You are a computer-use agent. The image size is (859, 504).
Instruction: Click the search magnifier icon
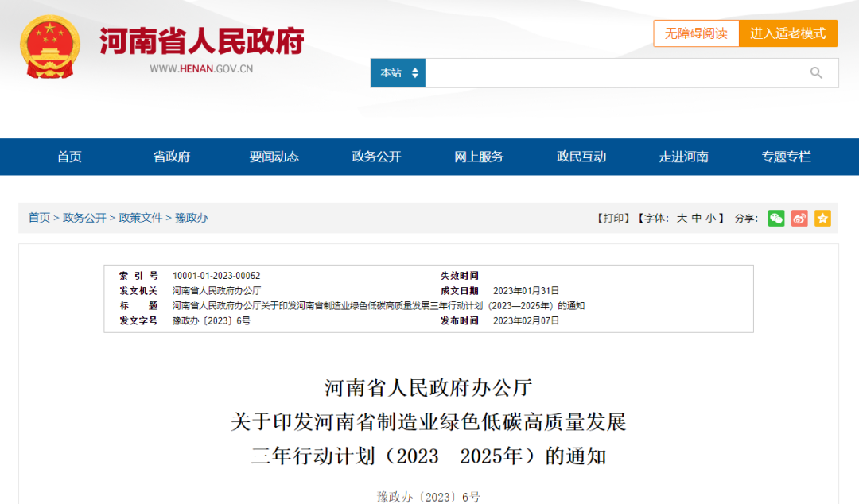point(816,73)
